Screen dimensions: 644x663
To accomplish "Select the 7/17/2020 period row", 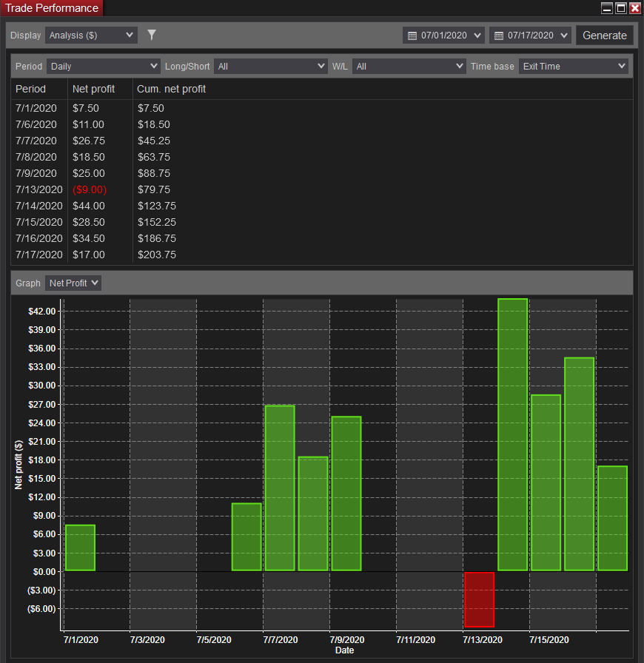I will (321, 255).
